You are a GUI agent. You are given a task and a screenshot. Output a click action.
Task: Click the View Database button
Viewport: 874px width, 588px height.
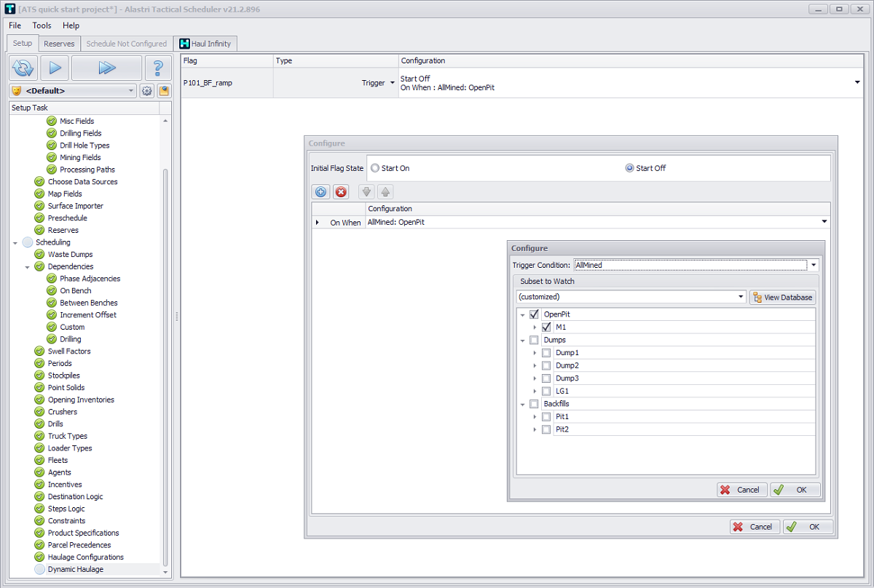pyautogui.click(x=782, y=297)
